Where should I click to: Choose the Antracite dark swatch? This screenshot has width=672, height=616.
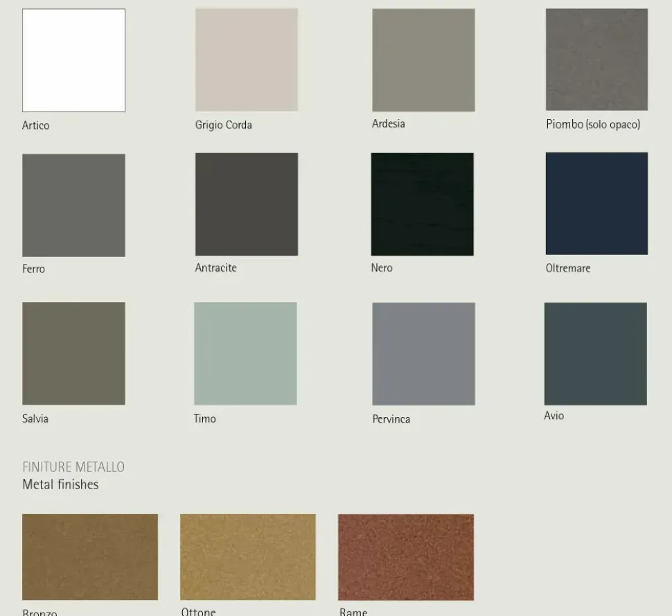[x=246, y=204]
